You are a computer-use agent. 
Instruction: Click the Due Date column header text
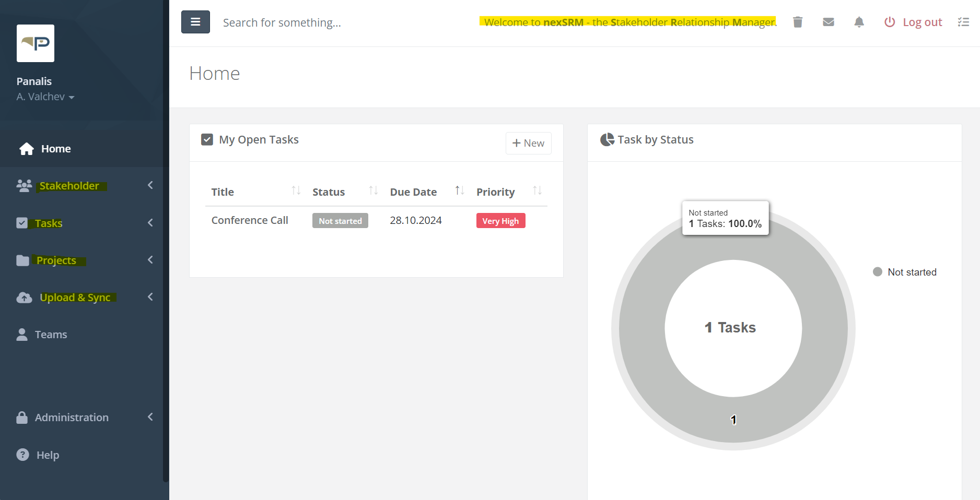click(413, 192)
